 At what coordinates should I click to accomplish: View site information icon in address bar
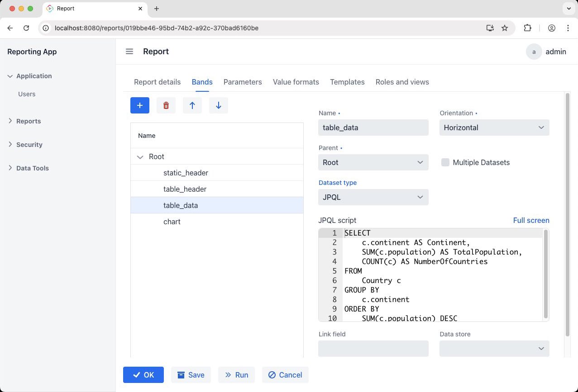pyautogui.click(x=45, y=28)
